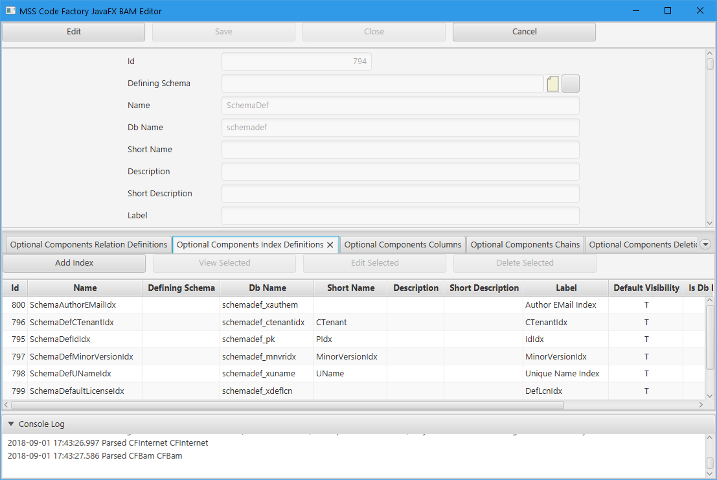This screenshot has height=480, width=717.
Task: Collapse the Console Log panel
Action: [11, 424]
